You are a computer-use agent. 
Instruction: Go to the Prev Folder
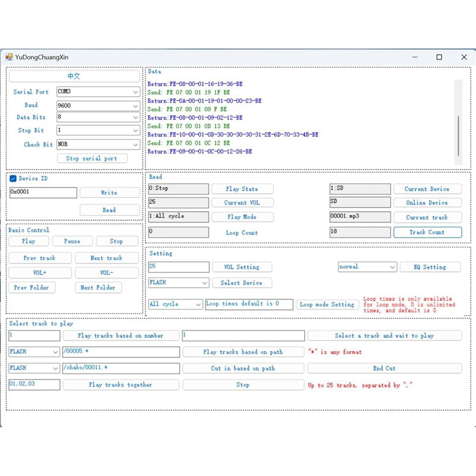pos(32,287)
